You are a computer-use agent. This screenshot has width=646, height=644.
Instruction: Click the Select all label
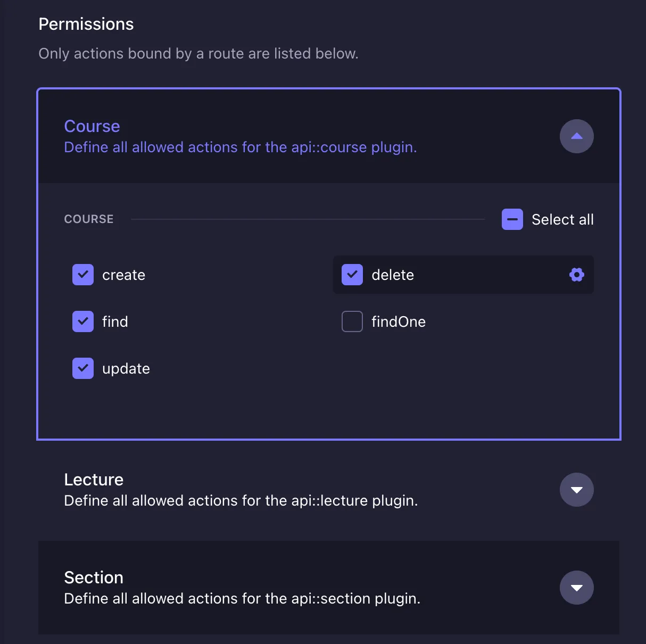click(562, 219)
